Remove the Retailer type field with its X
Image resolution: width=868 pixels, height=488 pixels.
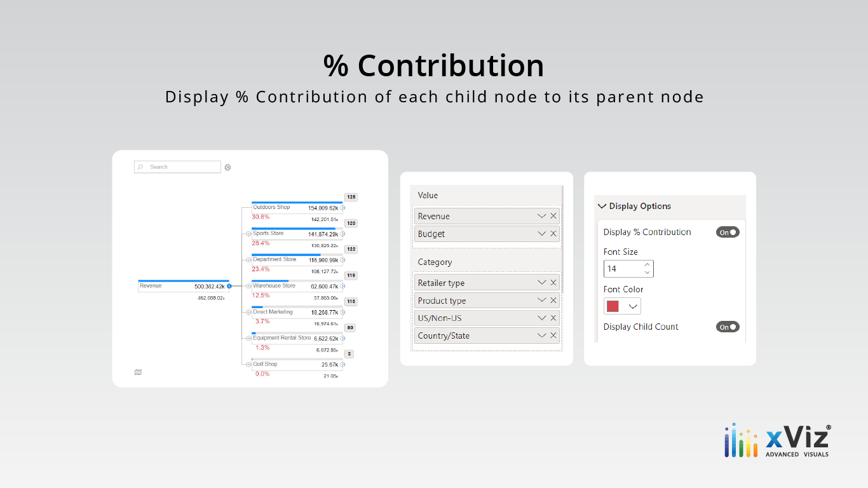(553, 283)
